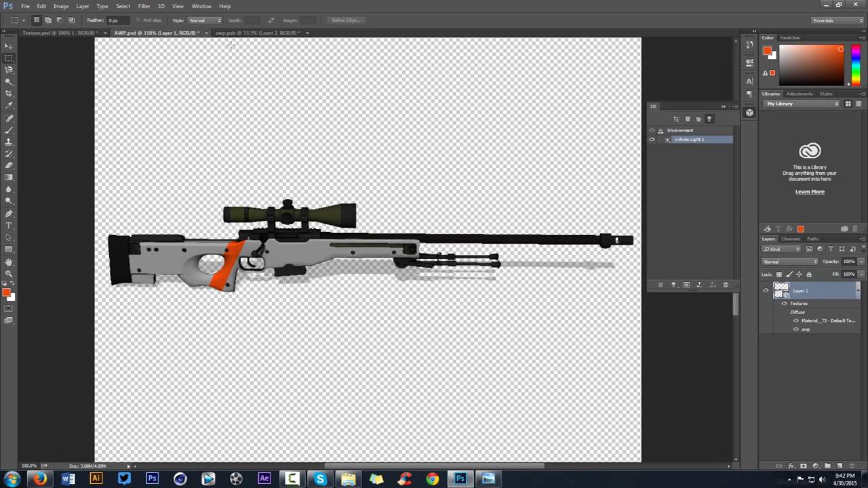Open Chrome from the taskbar
The image size is (868, 488).
432,479
